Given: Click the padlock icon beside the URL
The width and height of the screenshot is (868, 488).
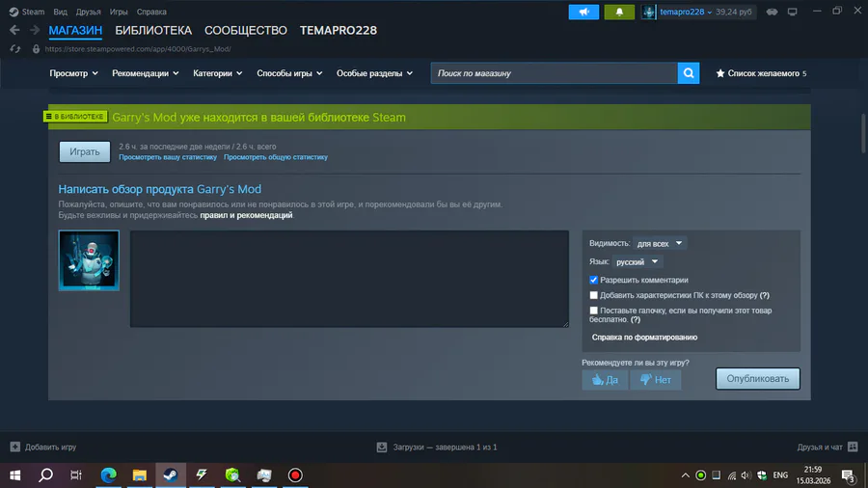Looking at the screenshot, I should tap(36, 48).
